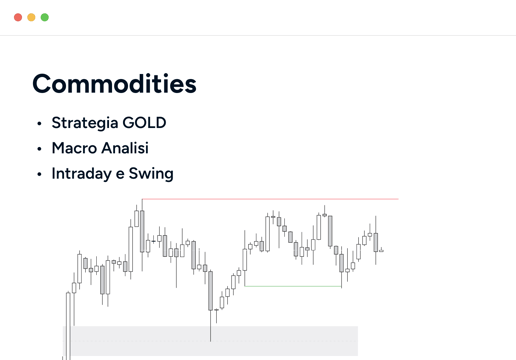516x360 pixels.
Task: Click the bullet dot before Strategia GOLD
Action: pyautogui.click(x=39, y=124)
